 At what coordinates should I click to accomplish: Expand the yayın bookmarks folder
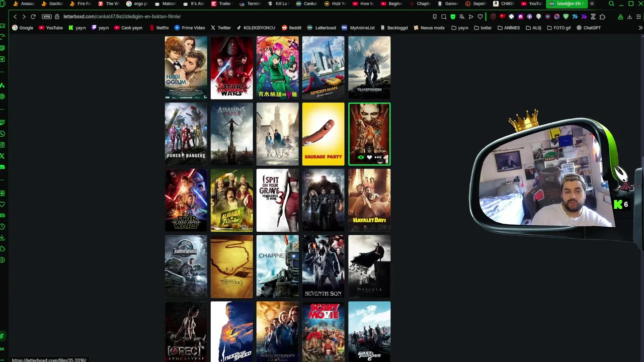[460, 28]
